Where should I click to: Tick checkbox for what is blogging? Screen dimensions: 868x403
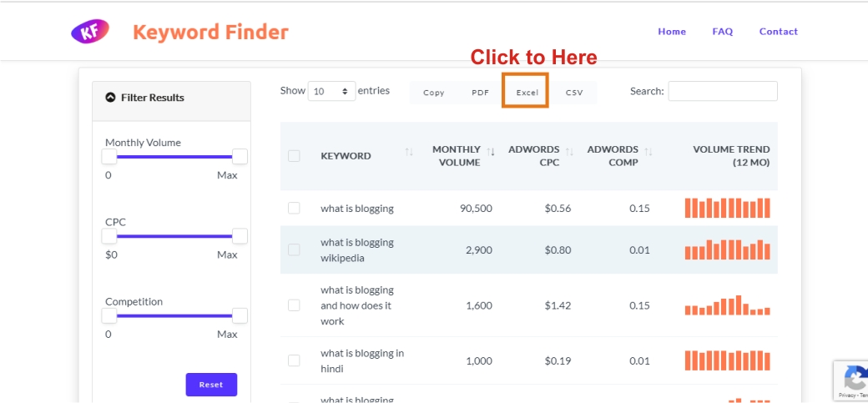coord(294,208)
